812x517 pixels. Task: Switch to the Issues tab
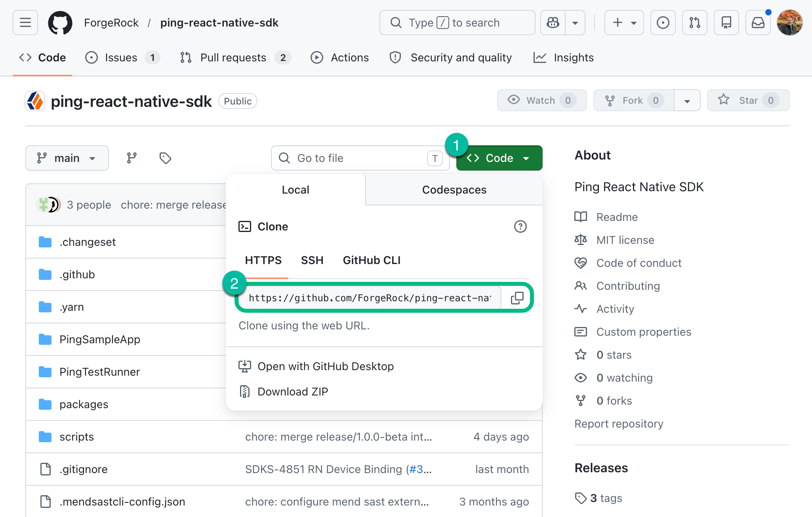click(122, 58)
